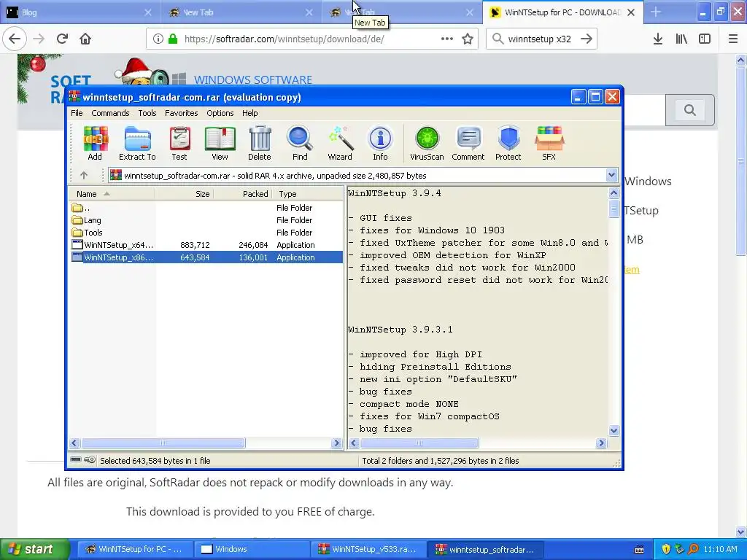Go to Firefox home page
The image size is (747, 560).
point(85,39)
